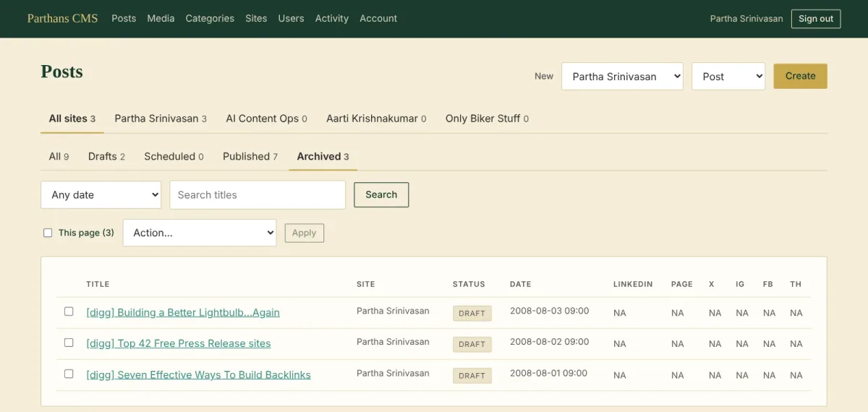Select the All sites tab
The height and width of the screenshot is (412, 868).
[x=72, y=119]
